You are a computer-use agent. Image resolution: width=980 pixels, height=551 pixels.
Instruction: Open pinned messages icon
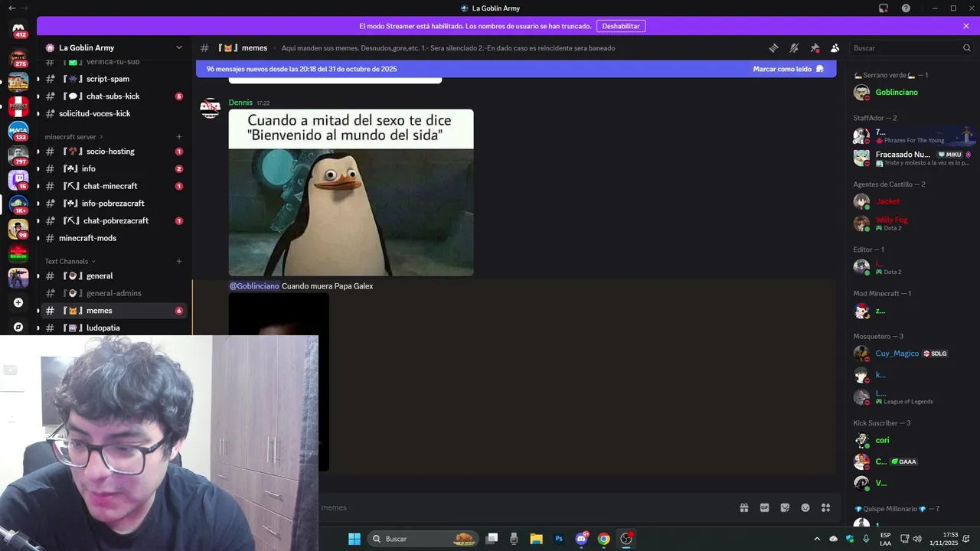pos(815,47)
